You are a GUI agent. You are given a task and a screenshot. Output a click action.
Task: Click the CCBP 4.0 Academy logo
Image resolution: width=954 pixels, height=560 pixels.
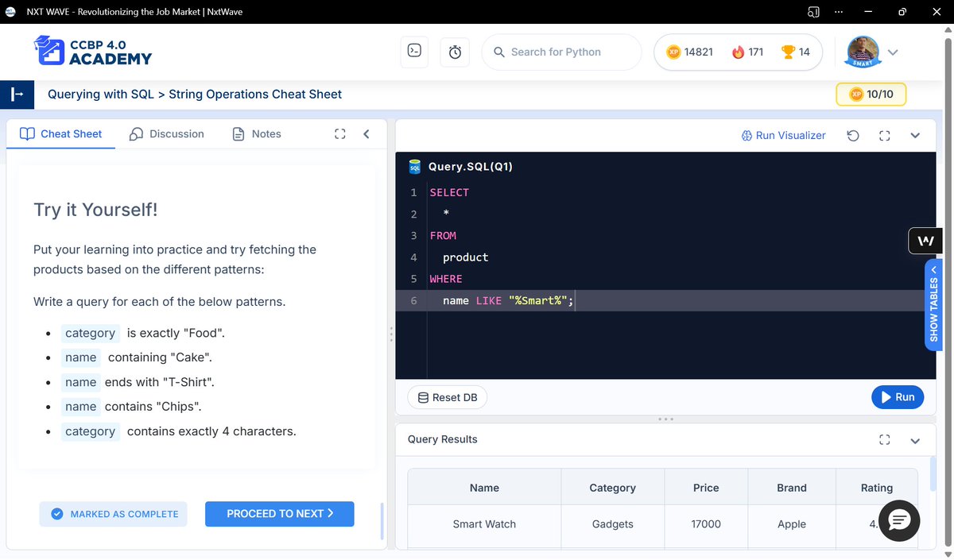tap(93, 50)
